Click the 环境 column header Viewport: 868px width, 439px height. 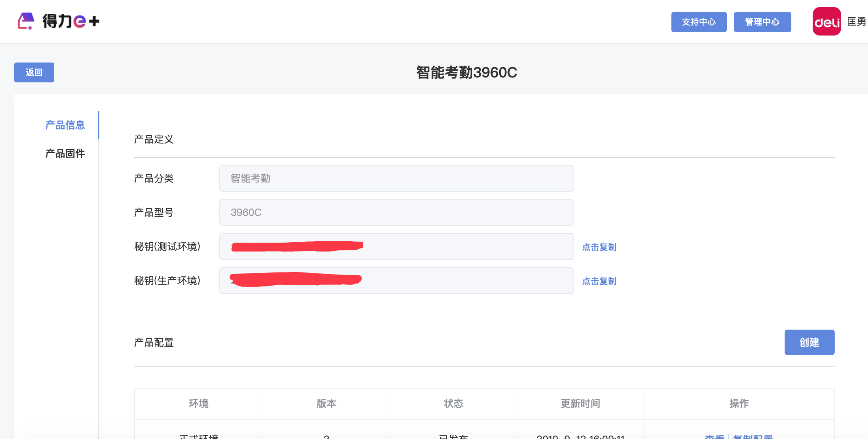199,403
